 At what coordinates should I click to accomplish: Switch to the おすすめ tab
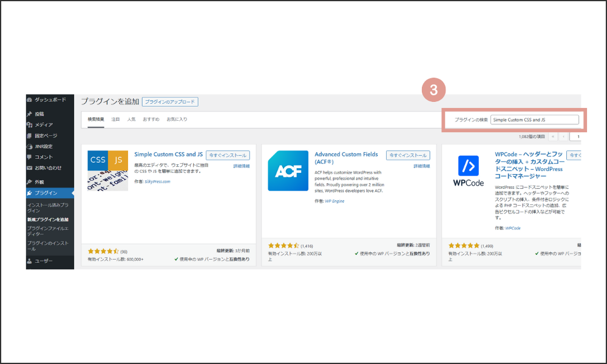click(151, 119)
